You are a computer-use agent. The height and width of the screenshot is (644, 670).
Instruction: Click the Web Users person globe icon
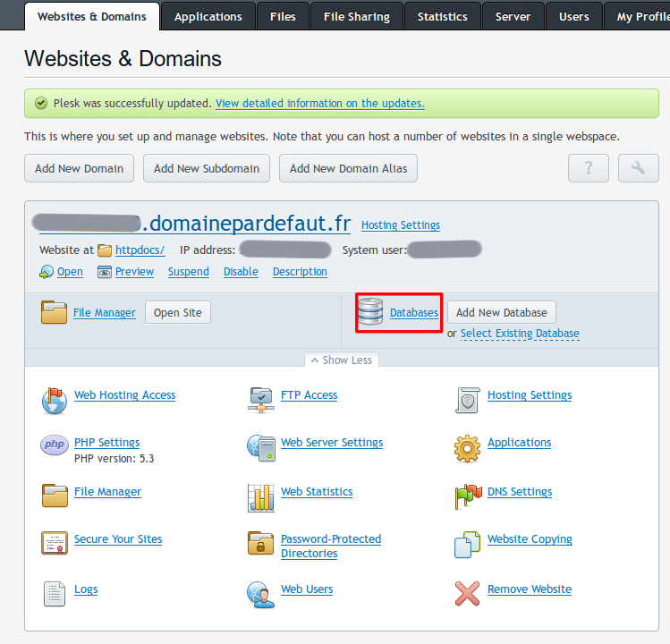point(260,595)
